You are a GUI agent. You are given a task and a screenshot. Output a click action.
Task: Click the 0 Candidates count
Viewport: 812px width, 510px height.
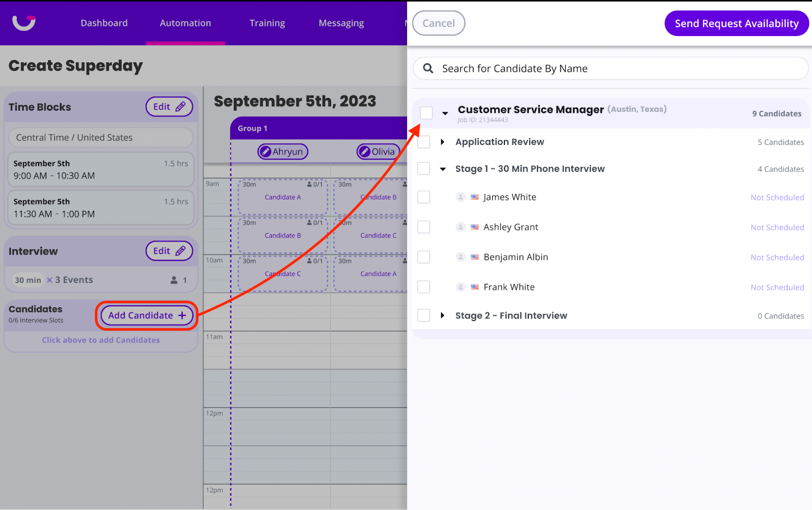(x=781, y=316)
